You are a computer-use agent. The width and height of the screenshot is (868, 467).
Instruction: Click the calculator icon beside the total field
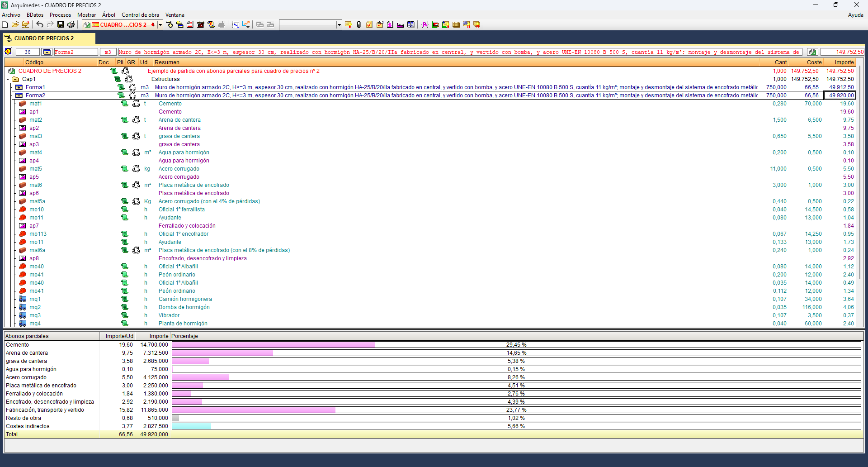pyautogui.click(x=812, y=52)
